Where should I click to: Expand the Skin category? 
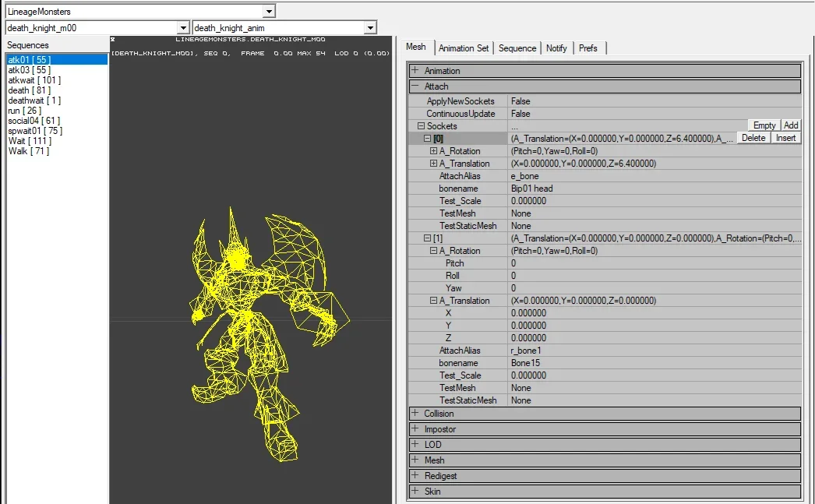coord(415,491)
